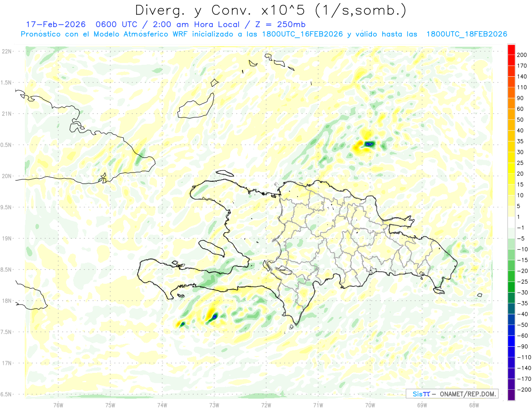
Task: Click the "68W" longitude label
Action: pyautogui.click(x=473, y=405)
